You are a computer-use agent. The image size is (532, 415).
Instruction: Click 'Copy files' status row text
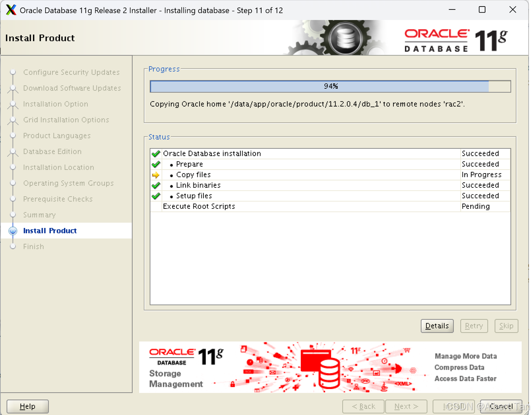[x=193, y=175]
